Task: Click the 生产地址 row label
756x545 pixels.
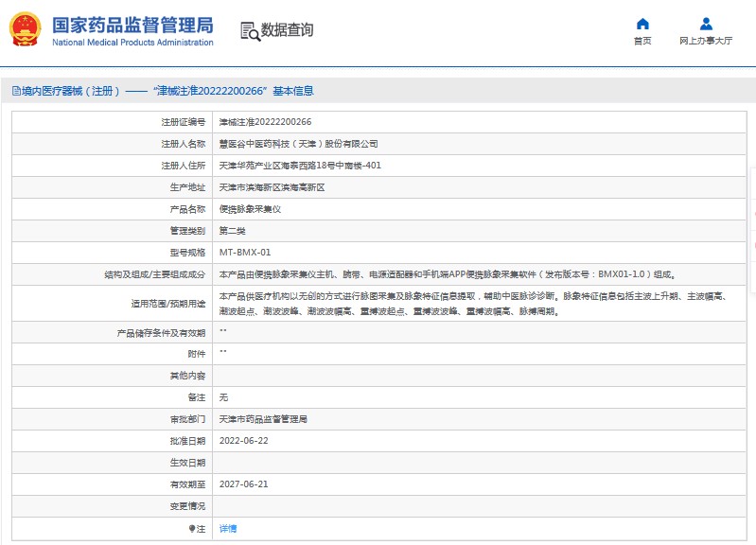Action: [x=187, y=187]
